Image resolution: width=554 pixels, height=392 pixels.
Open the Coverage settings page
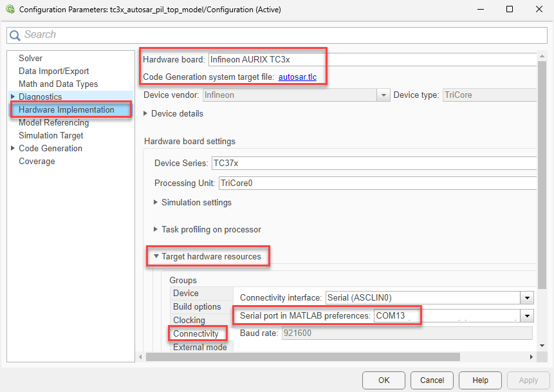[37, 161]
